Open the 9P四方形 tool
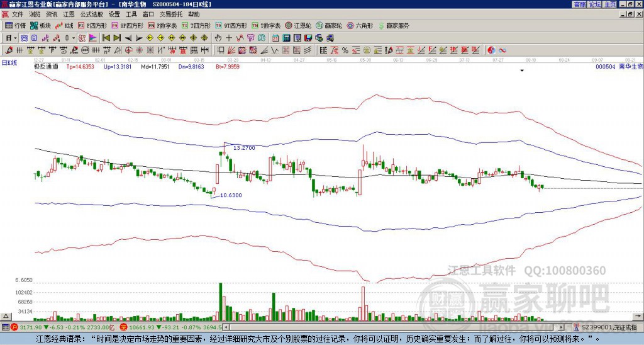Screen dimensions: 644x345 pyautogui.click(x=127, y=25)
